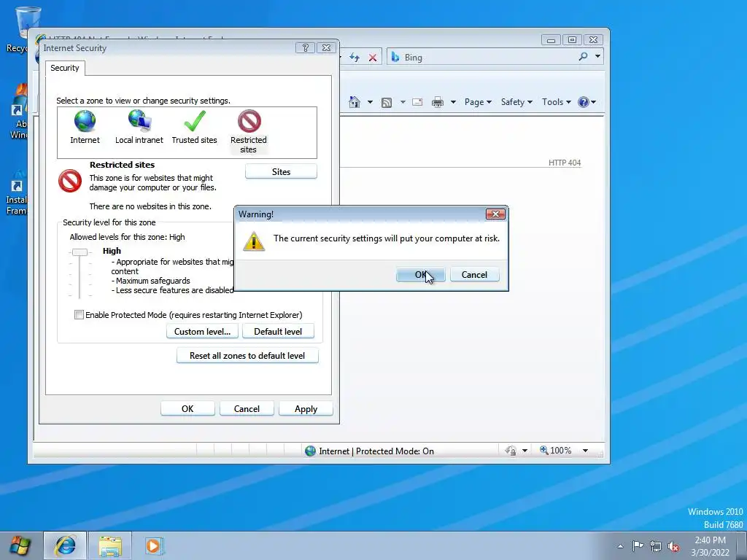The height and width of the screenshot is (560, 747).
Task: Click the RSS Feeds icon
Action: coord(387,102)
